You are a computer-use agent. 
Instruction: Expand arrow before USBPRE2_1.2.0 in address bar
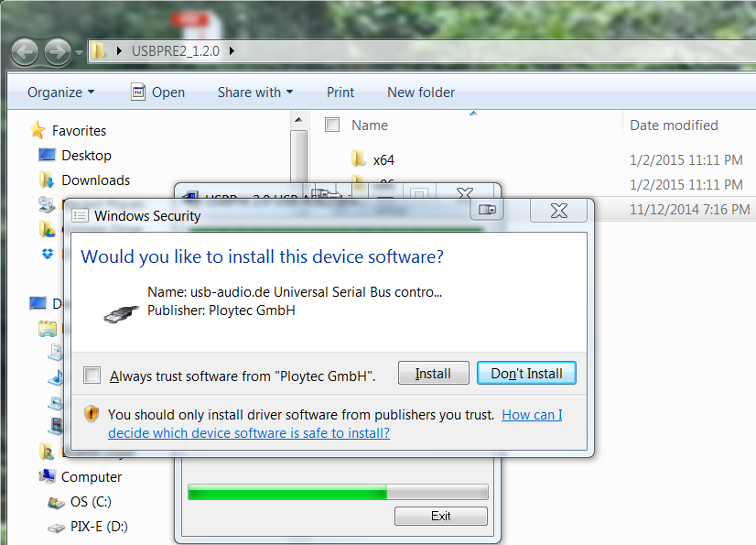click(119, 50)
